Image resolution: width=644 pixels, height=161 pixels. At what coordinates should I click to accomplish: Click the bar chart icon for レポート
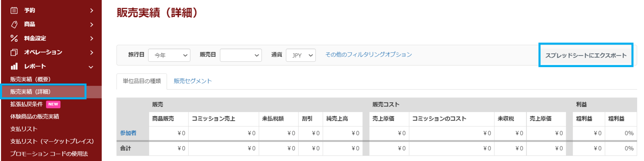pyautogui.click(x=14, y=67)
